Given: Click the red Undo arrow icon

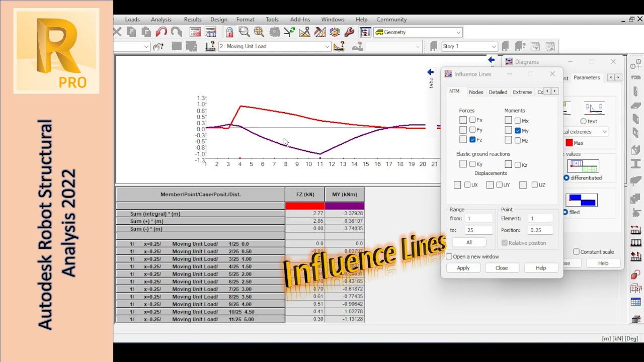Looking at the screenshot, I should tap(162, 32).
